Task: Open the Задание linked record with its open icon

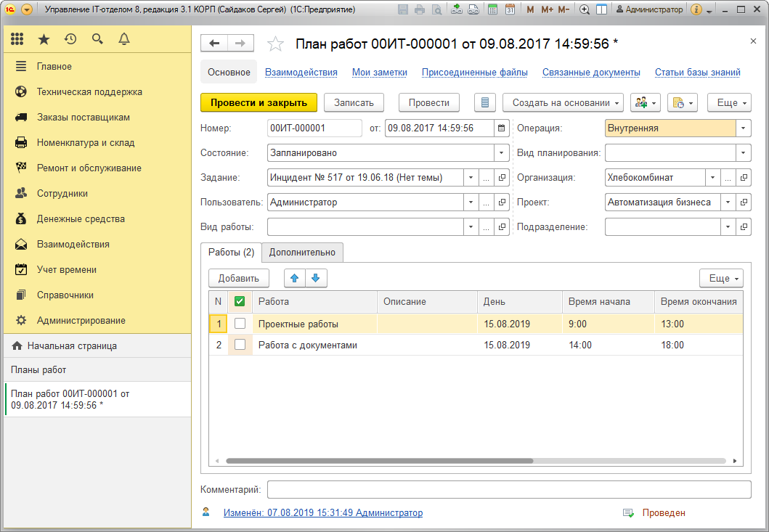Action: (x=502, y=178)
